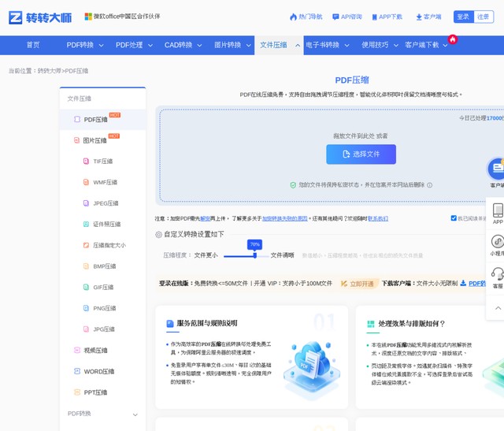Open WORD压缩 sidebar item
Screen dimensions: 504x431
(x=103, y=371)
